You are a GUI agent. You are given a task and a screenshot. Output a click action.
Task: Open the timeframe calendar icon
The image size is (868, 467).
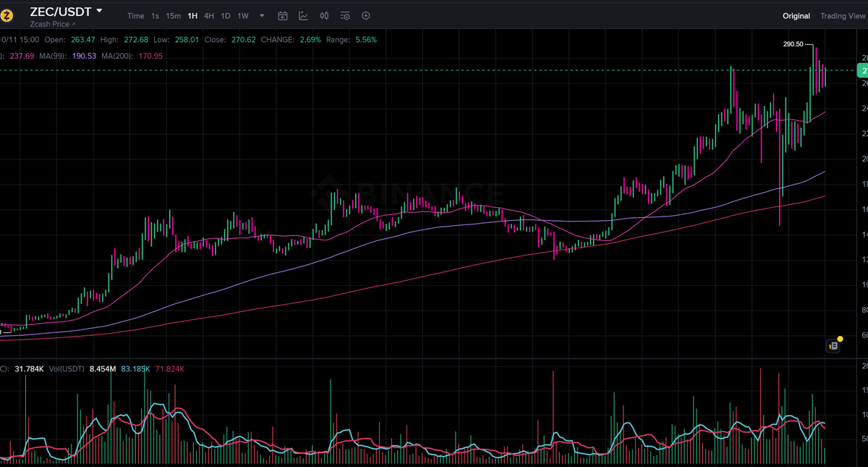pyautogui.click(x=282, y=15)
